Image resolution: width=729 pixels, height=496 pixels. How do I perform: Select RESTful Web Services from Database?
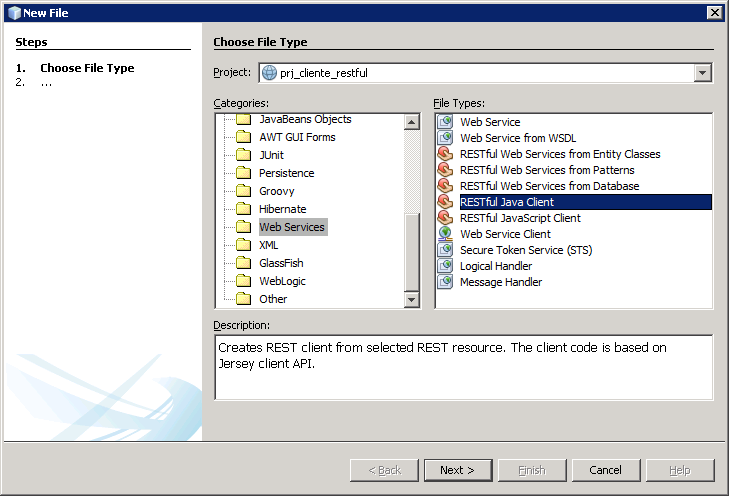click(549, 186)
